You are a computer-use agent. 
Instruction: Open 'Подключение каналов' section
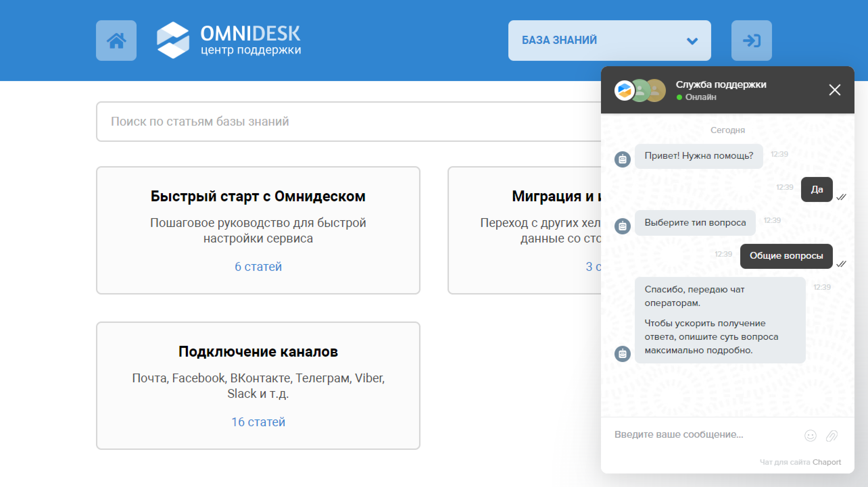pos(258,352)
